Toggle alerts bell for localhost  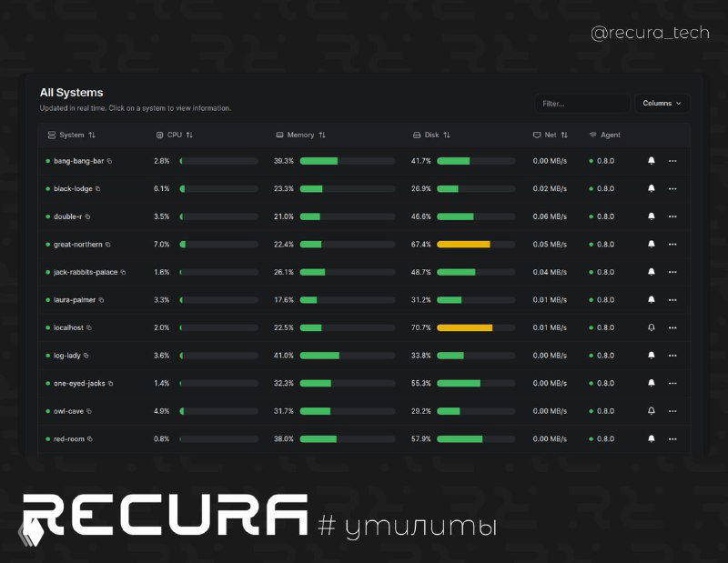click(651, 327)
